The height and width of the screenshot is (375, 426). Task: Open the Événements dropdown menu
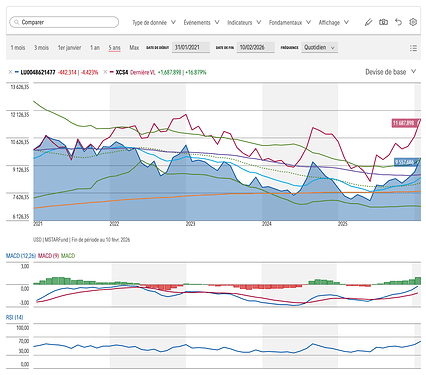[201, 22]
